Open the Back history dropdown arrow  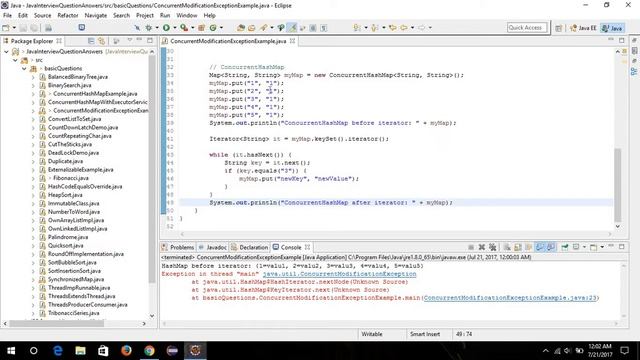(x=412, y=28)
